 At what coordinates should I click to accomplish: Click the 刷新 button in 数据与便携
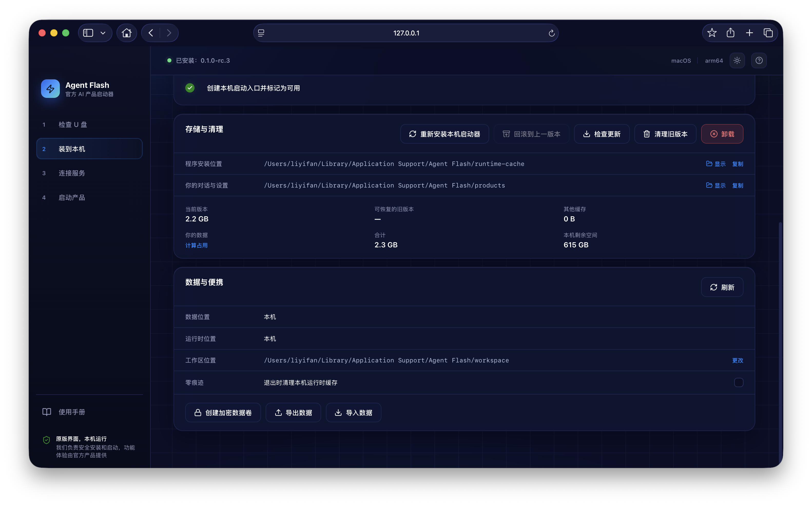click(722, 287)
